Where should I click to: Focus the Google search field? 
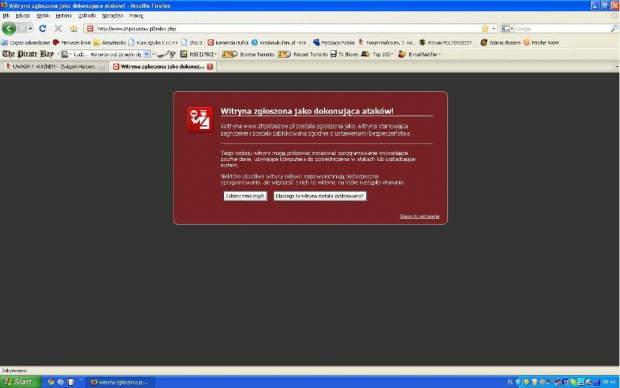(x=561, y=28)
